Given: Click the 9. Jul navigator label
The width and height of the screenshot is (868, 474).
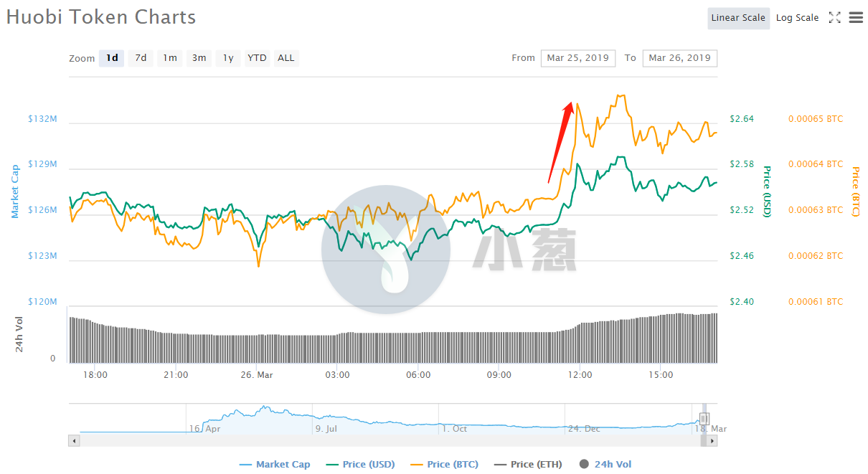Looking at the screenshot, I should tap(326, 429).
